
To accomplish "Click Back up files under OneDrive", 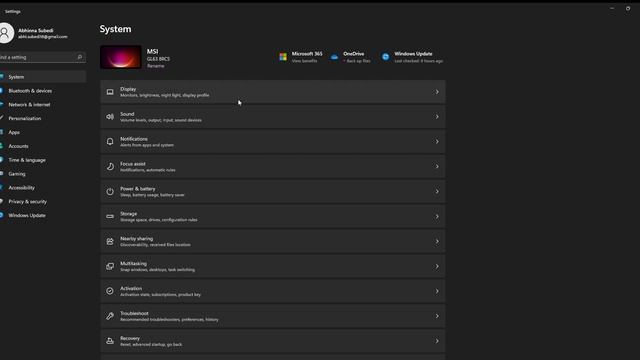I will click(x=357, y=61).
